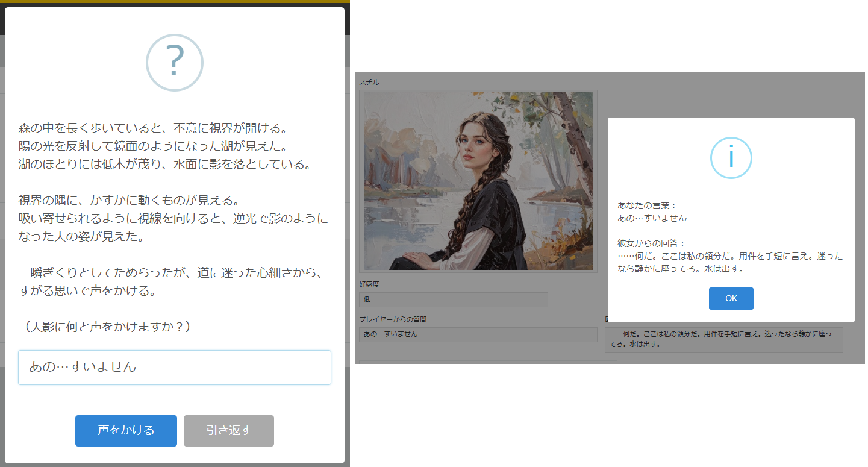This screenshot has width=868, height=467.
Task: Click the opening line 森の中を長く歩いていると
Action: pos(154,128)
